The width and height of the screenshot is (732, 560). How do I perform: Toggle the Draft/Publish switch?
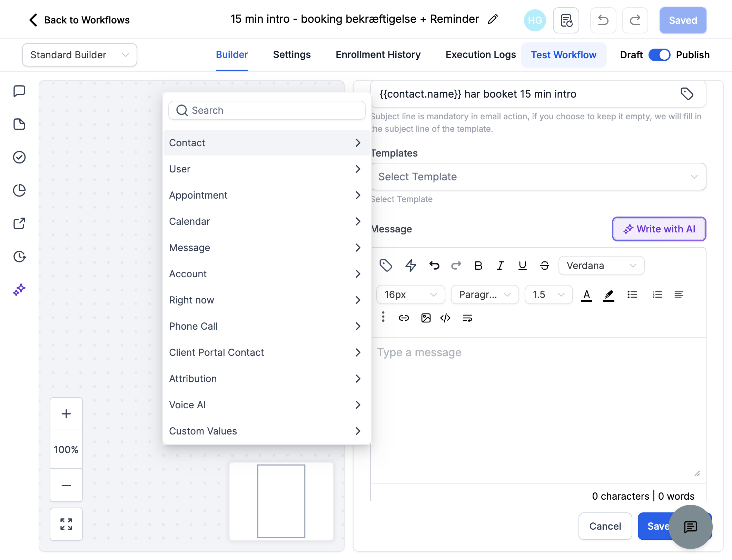pos(659,55)
